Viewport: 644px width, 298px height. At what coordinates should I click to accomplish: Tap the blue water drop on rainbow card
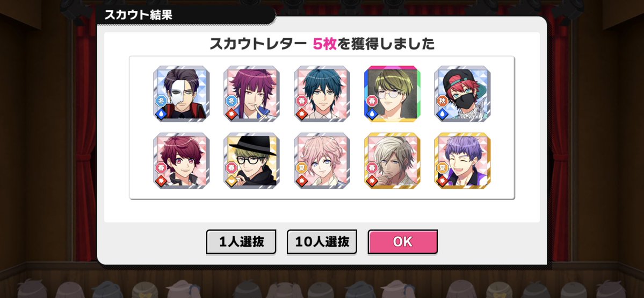[372, 113]
